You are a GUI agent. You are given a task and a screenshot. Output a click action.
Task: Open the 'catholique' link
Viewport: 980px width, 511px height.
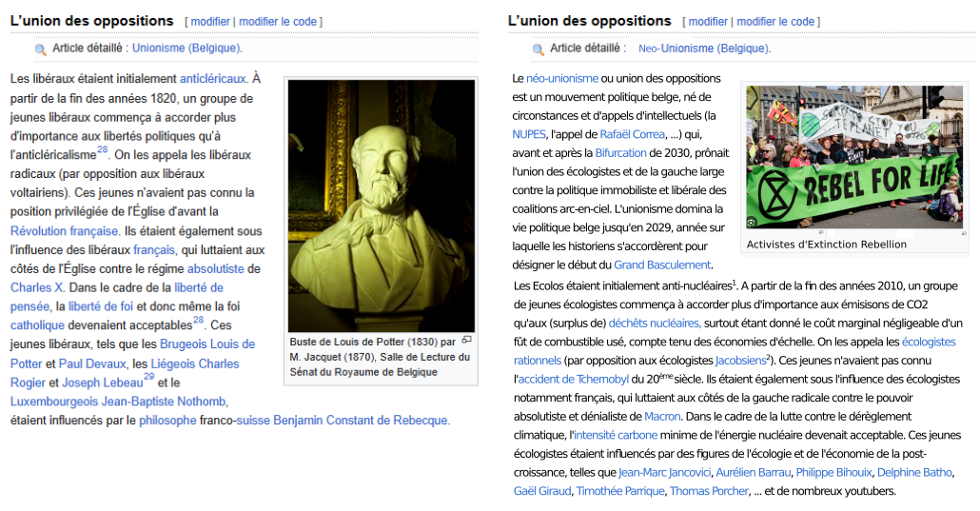[37, 325]
